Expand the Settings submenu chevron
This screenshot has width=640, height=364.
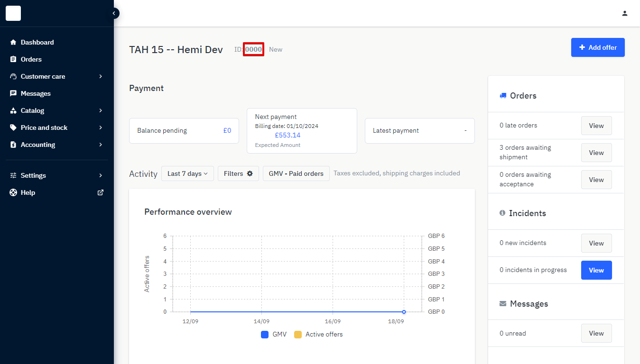101,175
